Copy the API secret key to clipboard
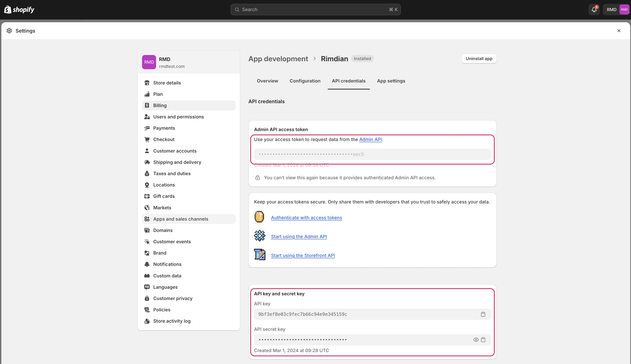 (x=483, y=340)
